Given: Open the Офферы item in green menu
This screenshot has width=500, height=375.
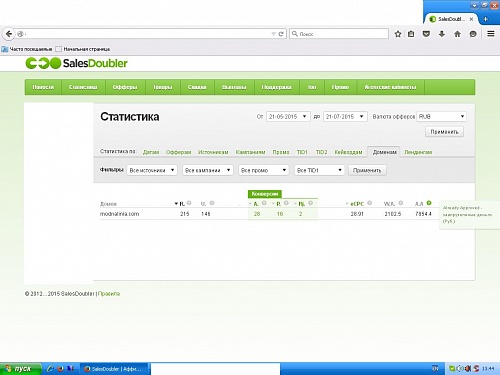Looking at the screenshot, I should click(125, 87).
